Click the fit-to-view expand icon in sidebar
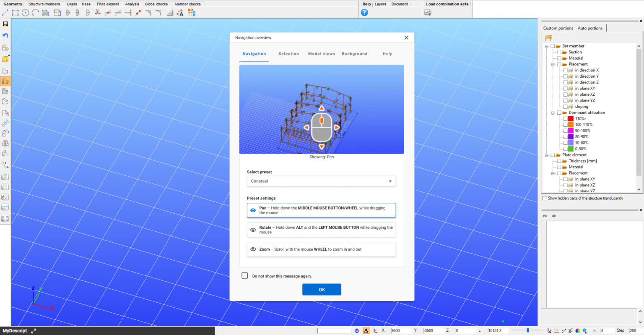Screen dimensions: 644x335 5,219
